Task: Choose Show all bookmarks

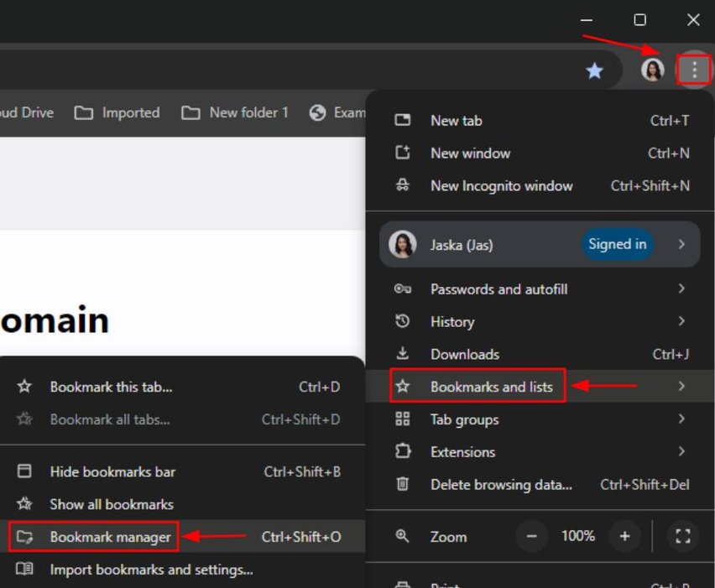Action: pyautogui.click(x=182, y=504)
